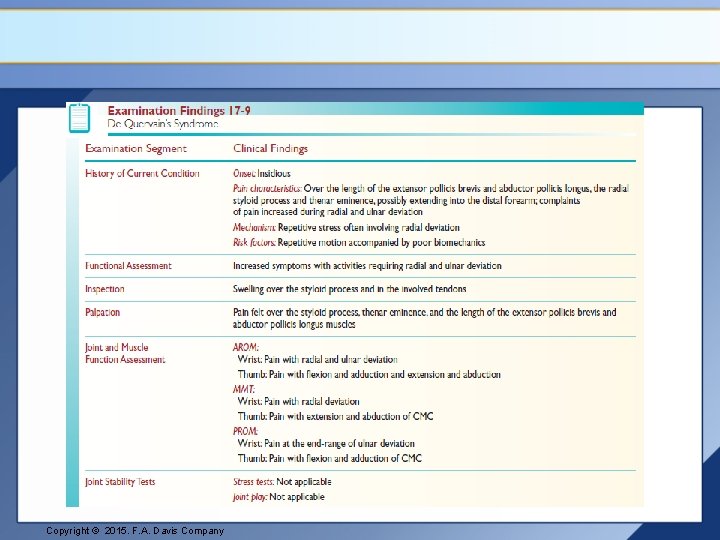Click 'Thumb: Pain with extension and abduction of CMC'
This screenshot has height=540, width=720.
[x=335, y=417]
